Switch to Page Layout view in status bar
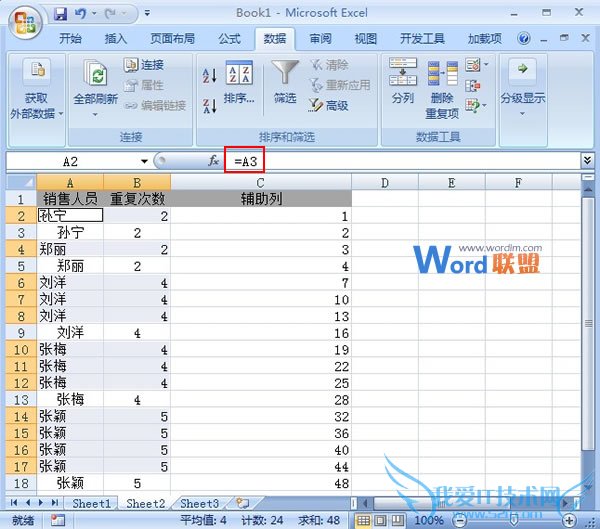Viewport: 600px width, 529px height. coord(380,520)
